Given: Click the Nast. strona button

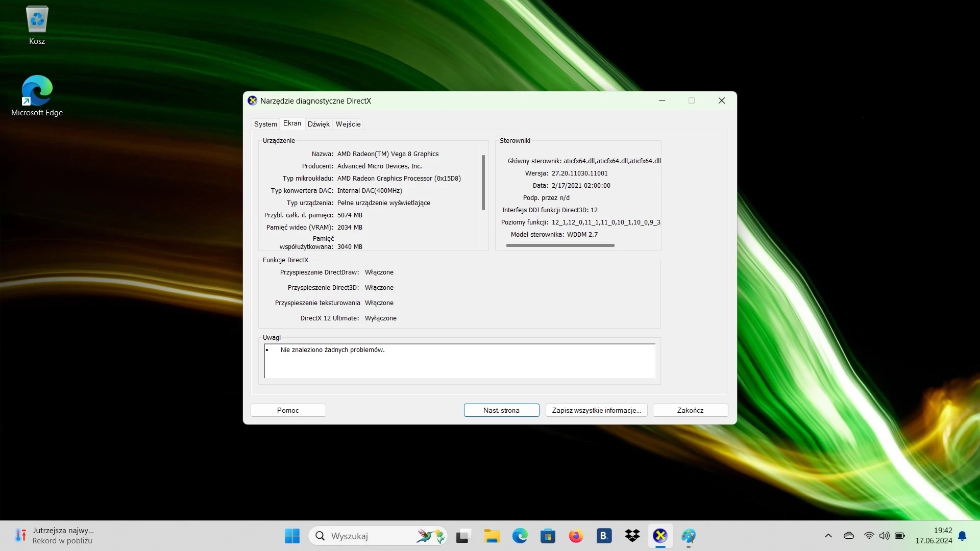Looking at the screenshot, I should click(501, 410).
